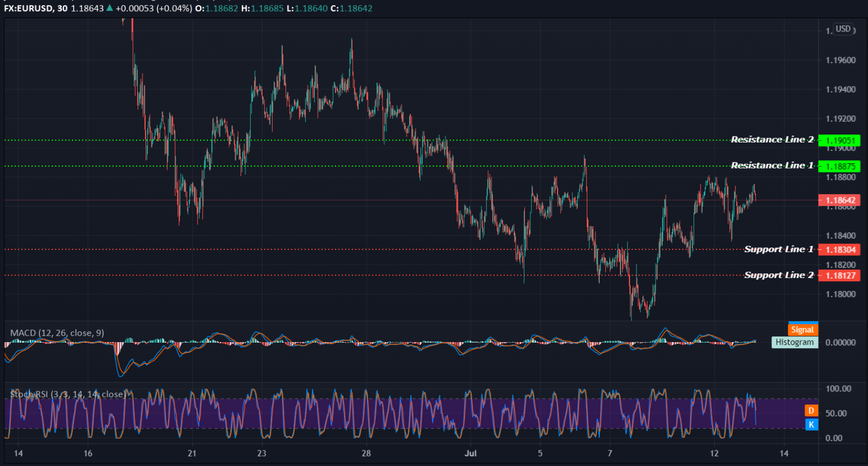Click the current price 1.18642 tag
Image resolution: width=868 pixels, height=466 pixels.
pos(839,200)
